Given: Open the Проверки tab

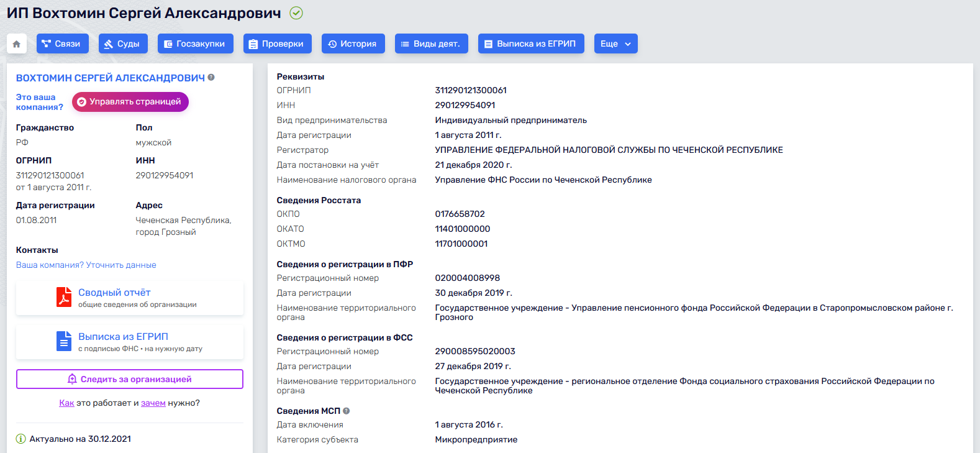Looking at the screenshot, I should tap(278, 43).
